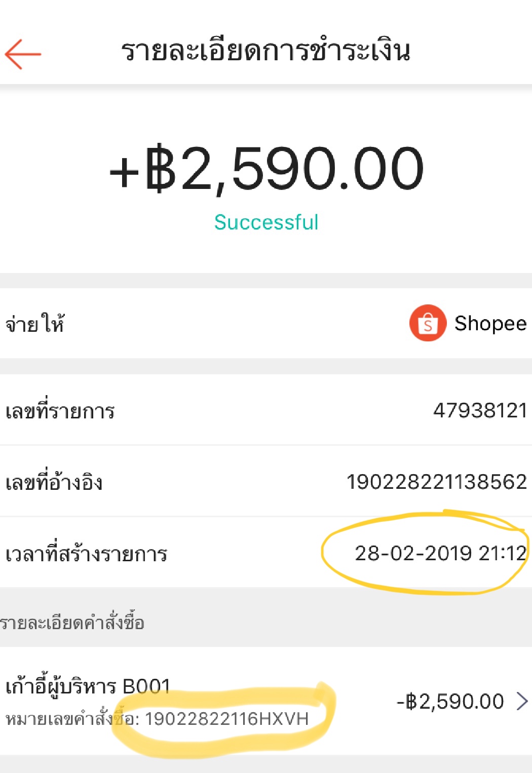
Task: Click the จ่ายให้ label
Action: [x=35, y=324]
